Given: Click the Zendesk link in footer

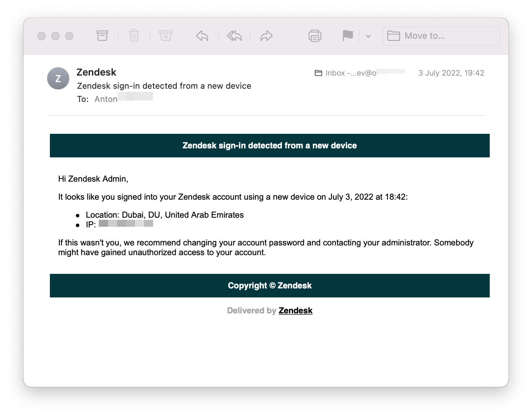Looking at the screenshot, I should click(x=295, y=311).
